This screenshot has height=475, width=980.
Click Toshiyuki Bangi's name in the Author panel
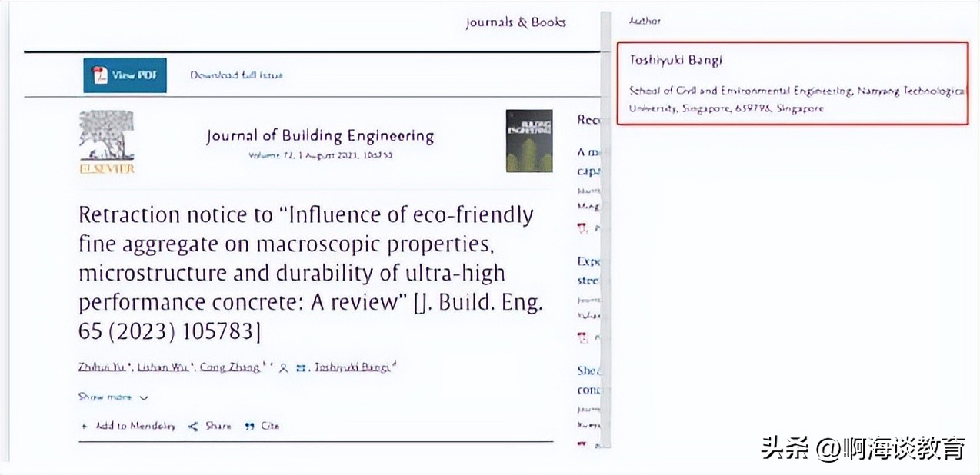[x=675, y=61]
